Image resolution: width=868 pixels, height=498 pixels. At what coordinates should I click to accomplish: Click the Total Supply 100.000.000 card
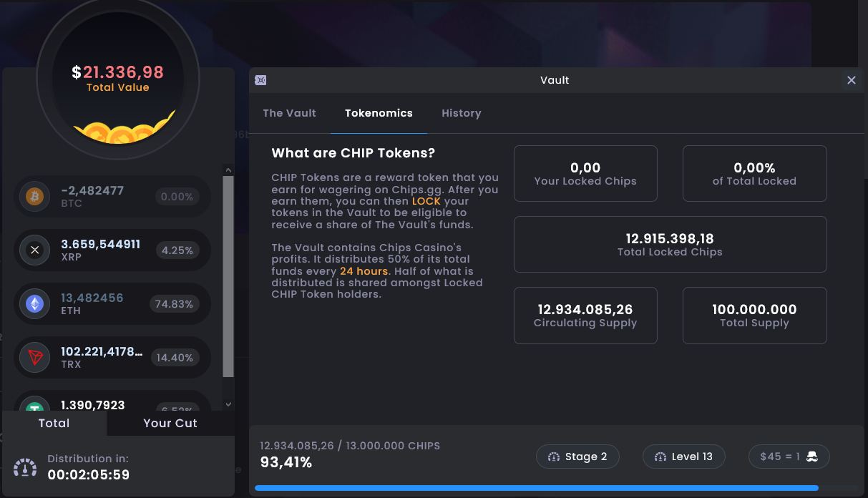tap(754, 316)
